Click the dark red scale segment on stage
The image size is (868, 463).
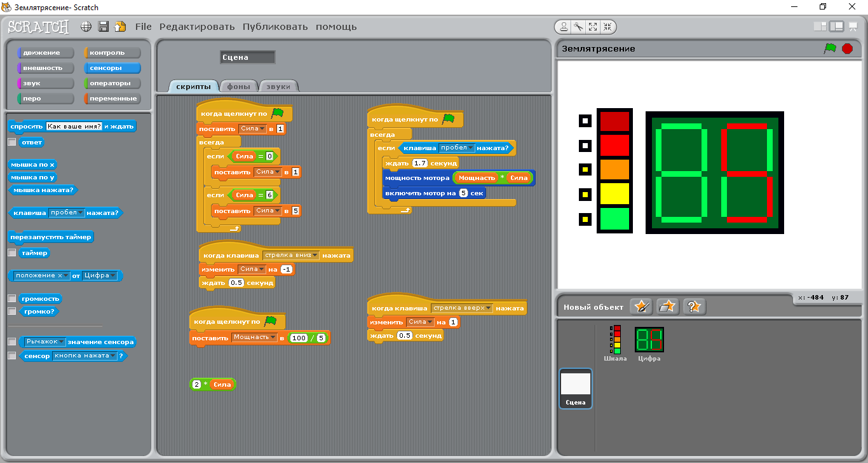point(614,121)
